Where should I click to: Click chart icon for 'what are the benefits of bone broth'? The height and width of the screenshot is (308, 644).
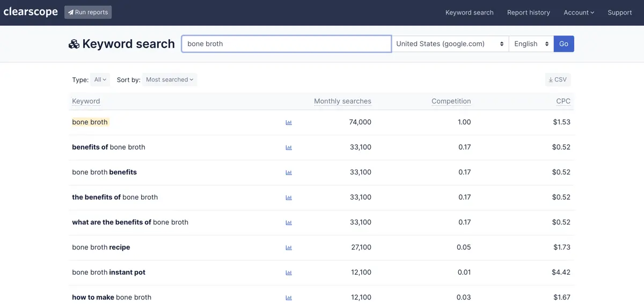pos(289,223)
